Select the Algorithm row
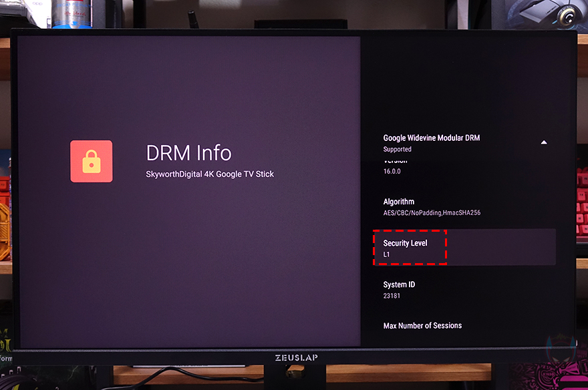 (x=464, y=207)
